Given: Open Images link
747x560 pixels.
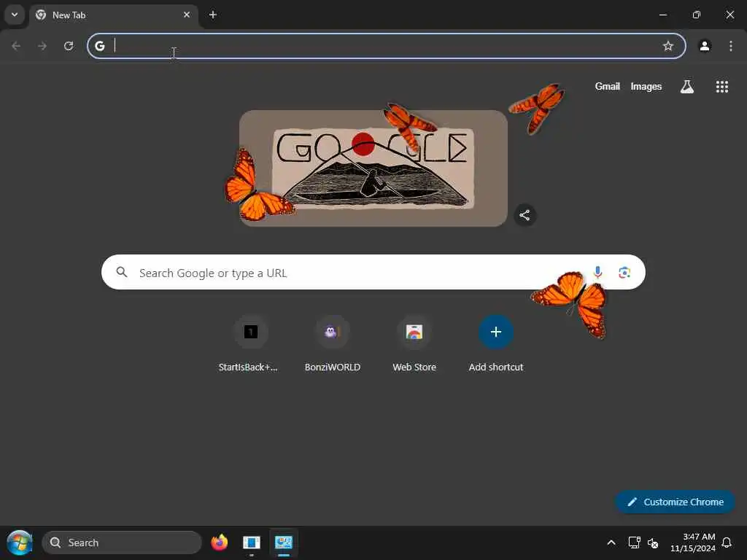Looking at the screenshot, I should (646, 86).
